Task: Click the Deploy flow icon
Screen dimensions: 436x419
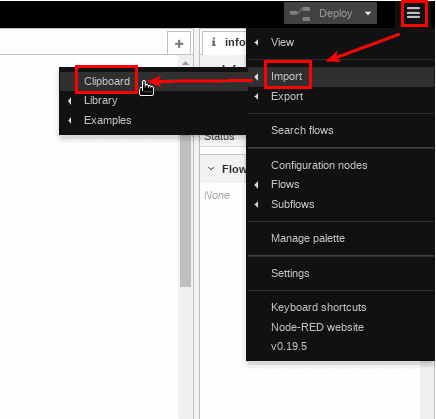Action: [300, 14]
